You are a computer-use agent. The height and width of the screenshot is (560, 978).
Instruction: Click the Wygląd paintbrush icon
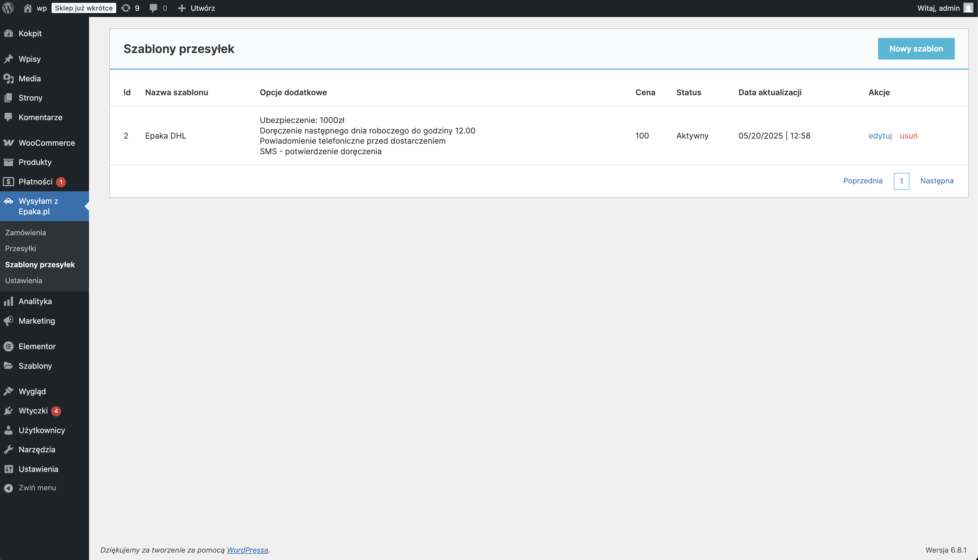pos(9,391)
